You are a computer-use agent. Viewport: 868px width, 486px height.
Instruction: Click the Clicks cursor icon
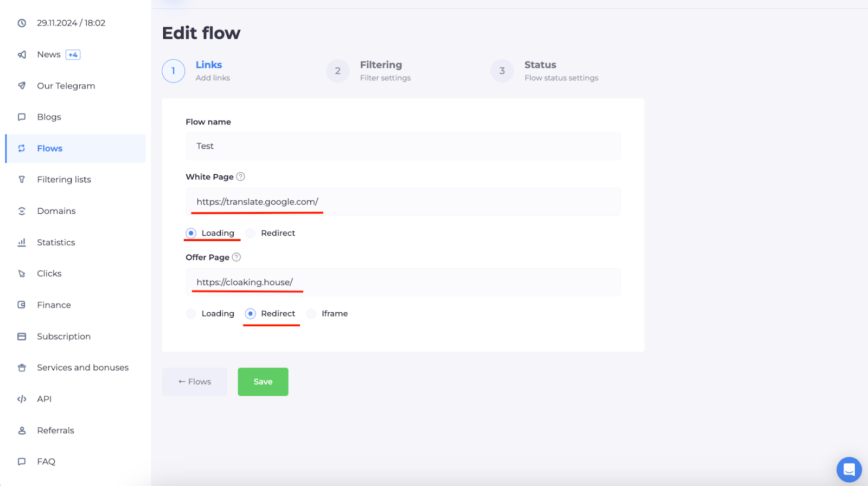pos(22,274)
